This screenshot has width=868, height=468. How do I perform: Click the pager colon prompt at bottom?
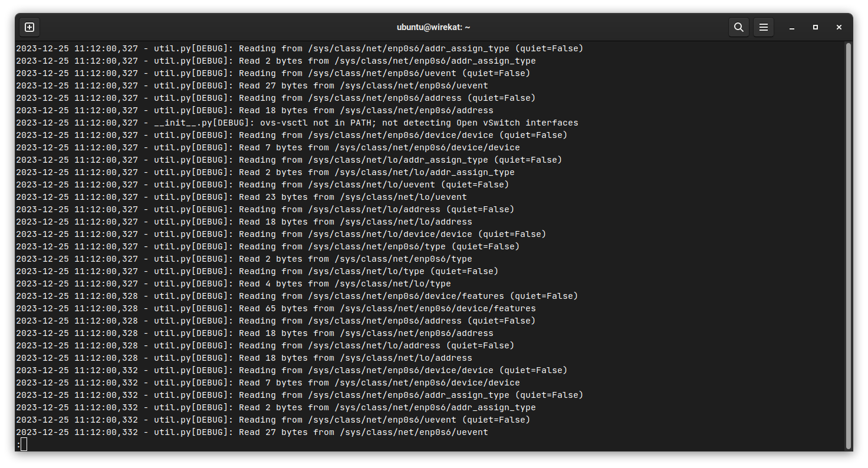[x=18, y=444]
